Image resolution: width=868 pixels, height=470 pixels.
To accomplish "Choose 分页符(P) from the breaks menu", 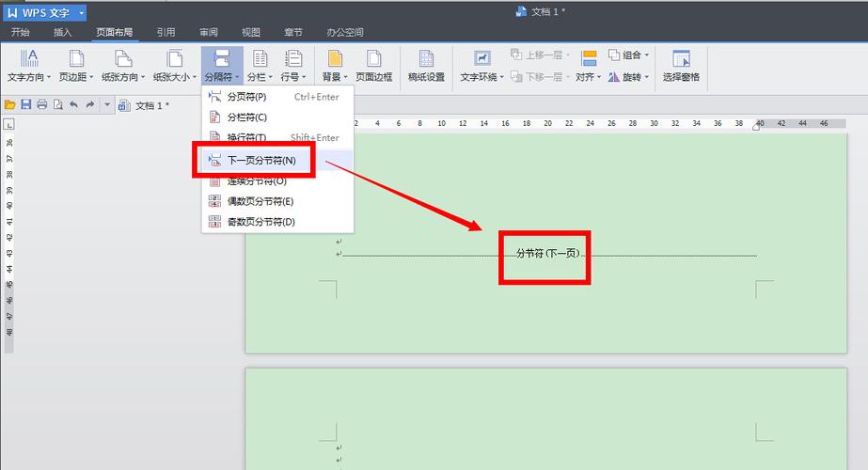I will tap(277, 97).
